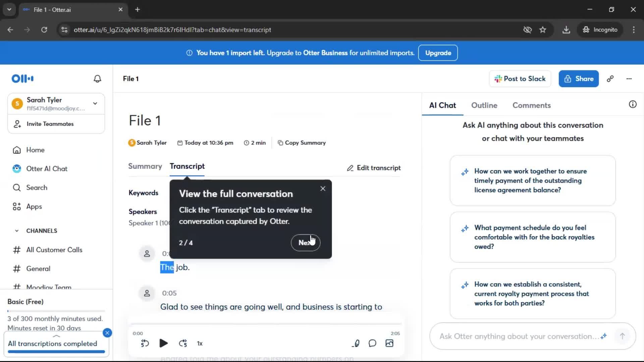Close the View the full conversation tooltip

(323, 188)
